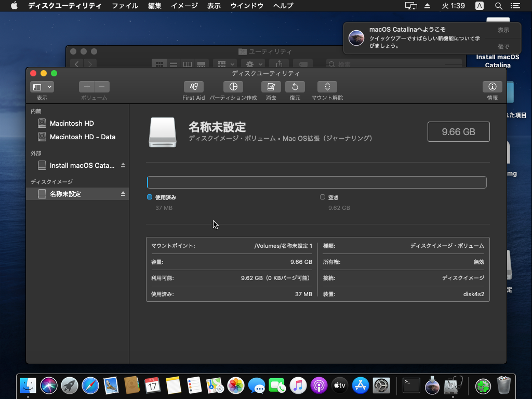The width and height of the screenshot is (532, 399).
Task: Open Notification Center list icon
Action: tap(515, 6)
